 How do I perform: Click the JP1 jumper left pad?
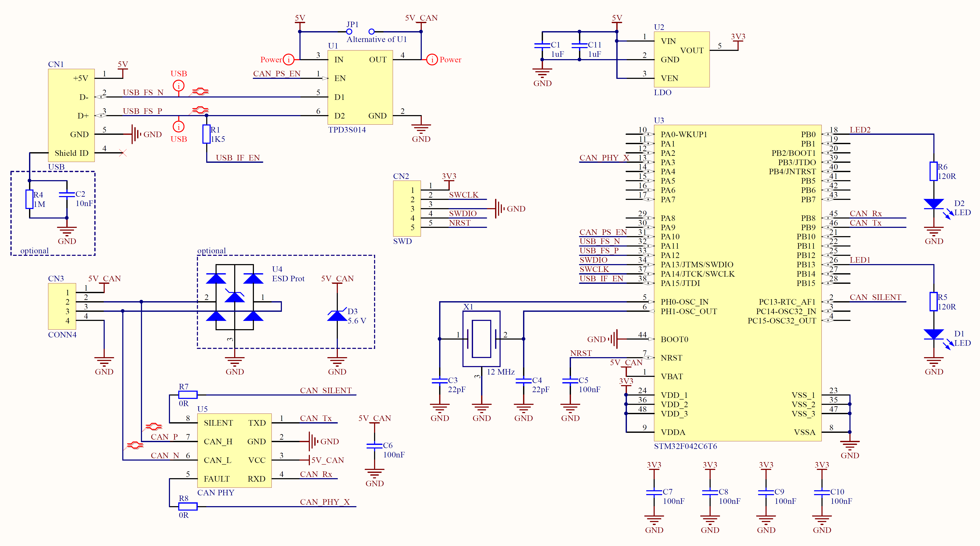(x=349, y=32)
